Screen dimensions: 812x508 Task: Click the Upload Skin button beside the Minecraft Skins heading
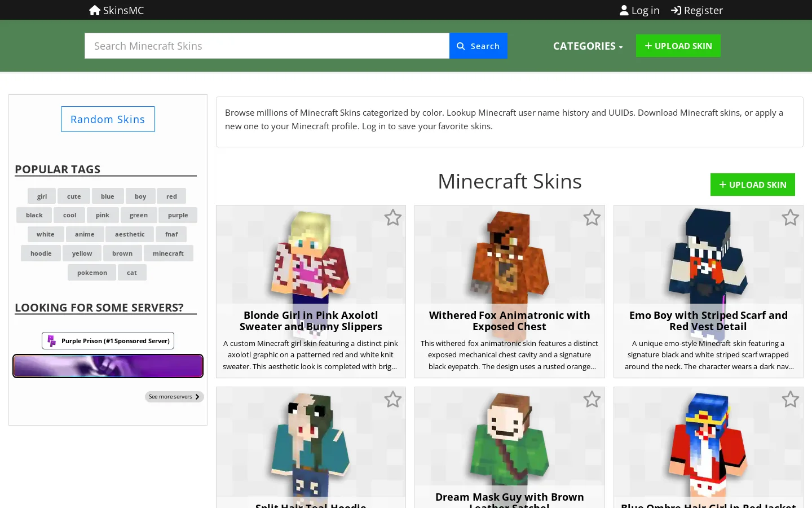[x=753, y=185]
